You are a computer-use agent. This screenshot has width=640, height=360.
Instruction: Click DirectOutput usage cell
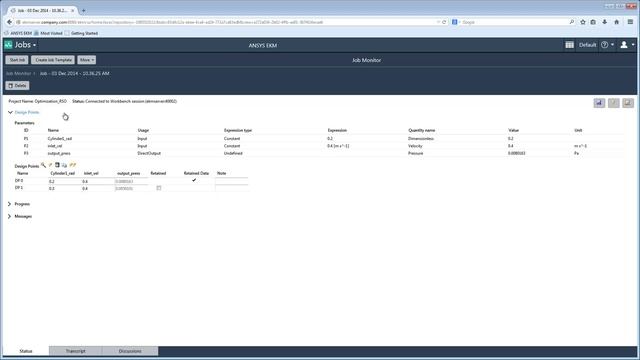pos(149,153)
